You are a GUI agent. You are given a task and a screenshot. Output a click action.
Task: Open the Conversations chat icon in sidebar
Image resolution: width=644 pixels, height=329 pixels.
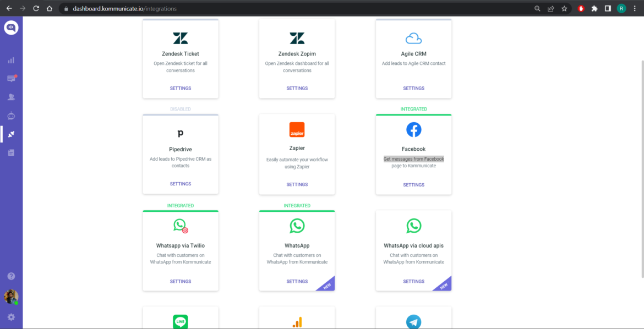point(11,79)
